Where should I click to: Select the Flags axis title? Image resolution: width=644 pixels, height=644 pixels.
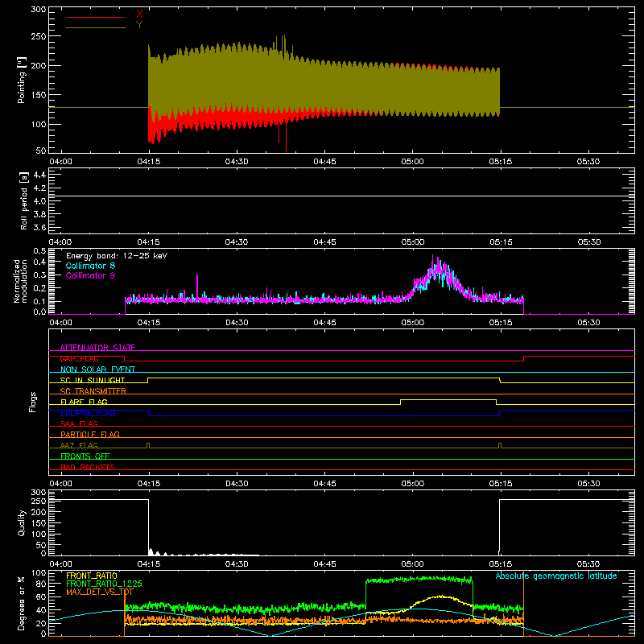[x=32, y=402]
